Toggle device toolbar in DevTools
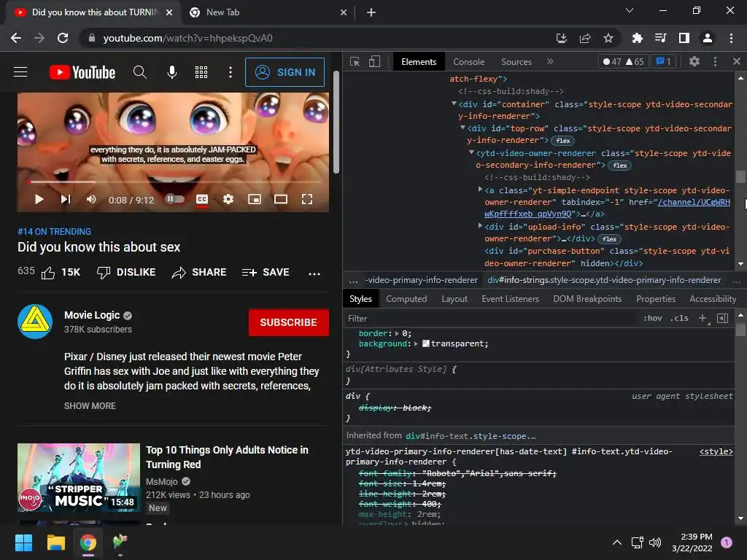 pos(374,61)
